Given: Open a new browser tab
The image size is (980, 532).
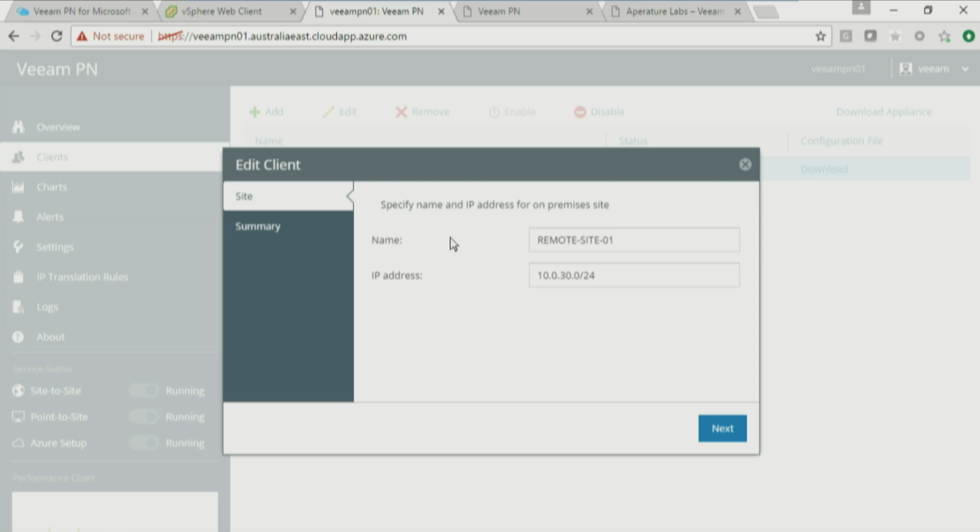Looking at the screenshot, I should click(766, 11).
